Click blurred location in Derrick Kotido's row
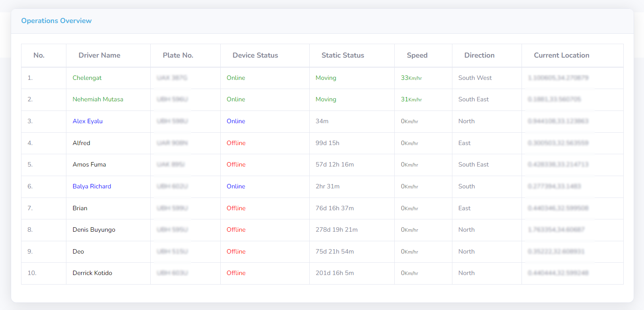The image size is (644, 310). 558,273
